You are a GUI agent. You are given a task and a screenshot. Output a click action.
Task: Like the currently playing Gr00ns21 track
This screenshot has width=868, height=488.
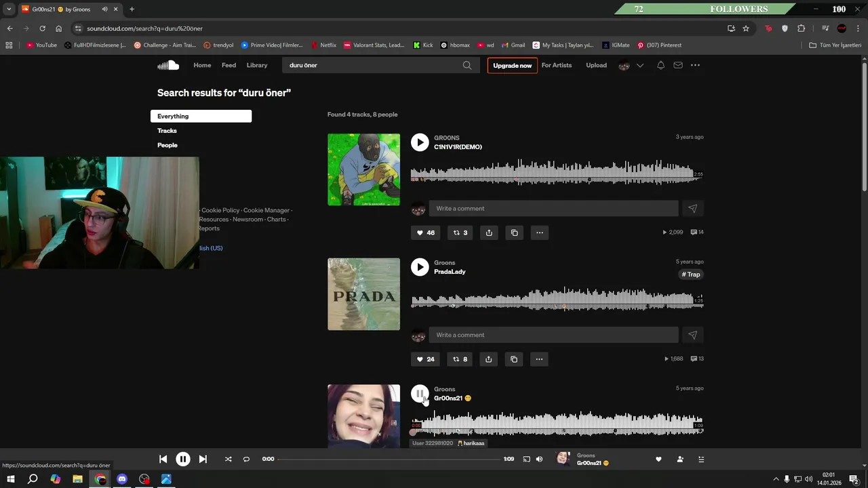(x=658, y=459)
